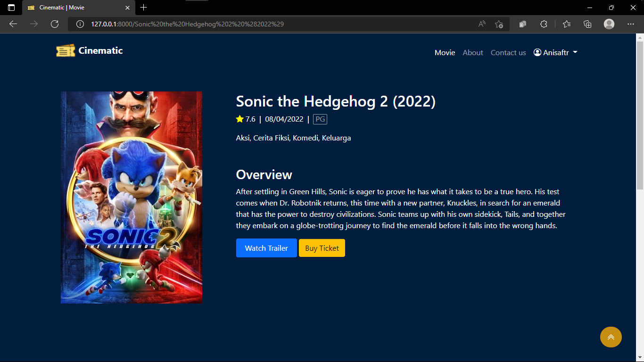Open Settings and more ellipsis menu
This screenshot has height=362, width=644.
coord(631,24)
